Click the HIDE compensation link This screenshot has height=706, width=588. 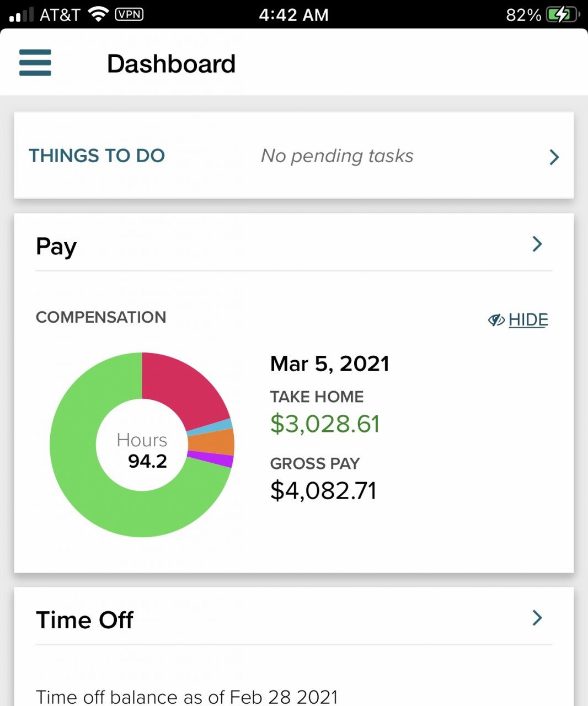click(x=528, y=320)
